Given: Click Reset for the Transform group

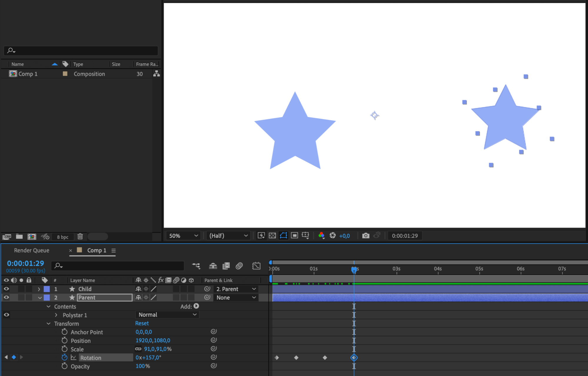Looking at the screenshot, I should [142, 323].
